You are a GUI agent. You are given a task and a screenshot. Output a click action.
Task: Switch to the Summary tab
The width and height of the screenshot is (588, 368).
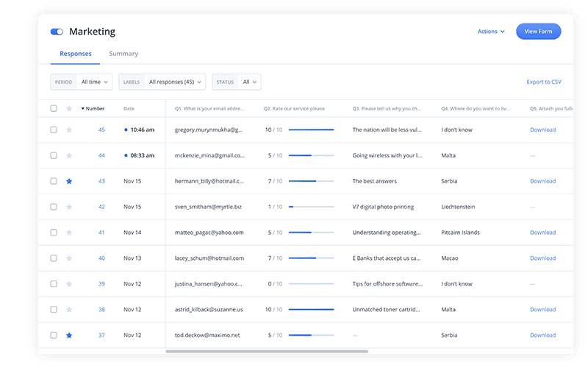(123, 54)
